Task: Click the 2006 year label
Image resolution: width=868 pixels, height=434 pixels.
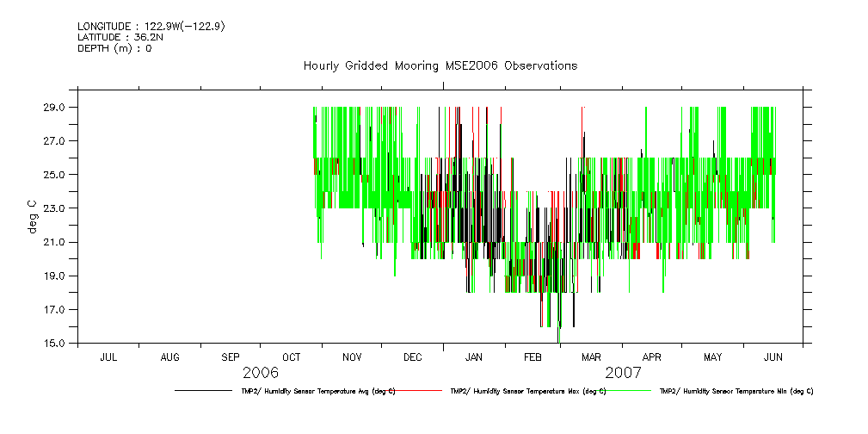Action: tap(261, 373)
